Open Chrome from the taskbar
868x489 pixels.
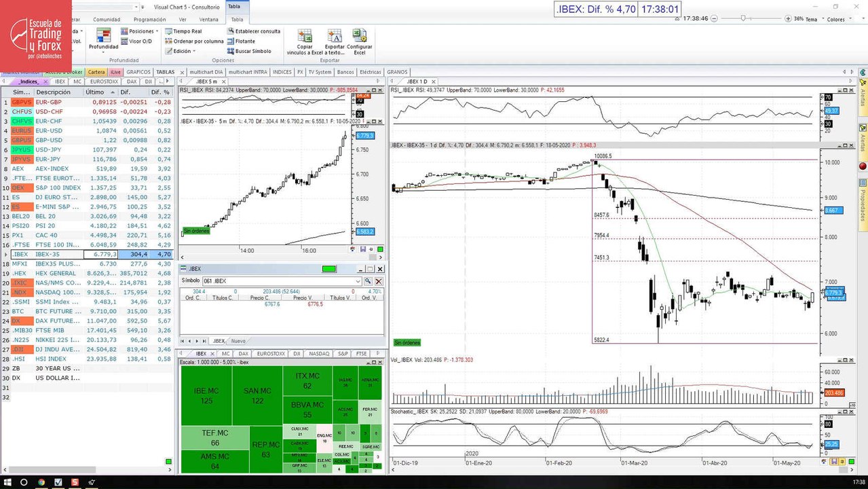click(41, 482)
